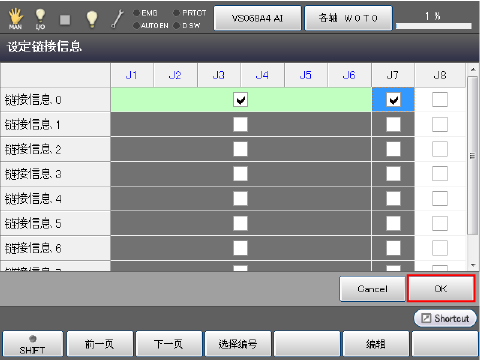Click the table scrollbar up arrow
Viewport: 480px width, 360px height.
click(472, 70)
